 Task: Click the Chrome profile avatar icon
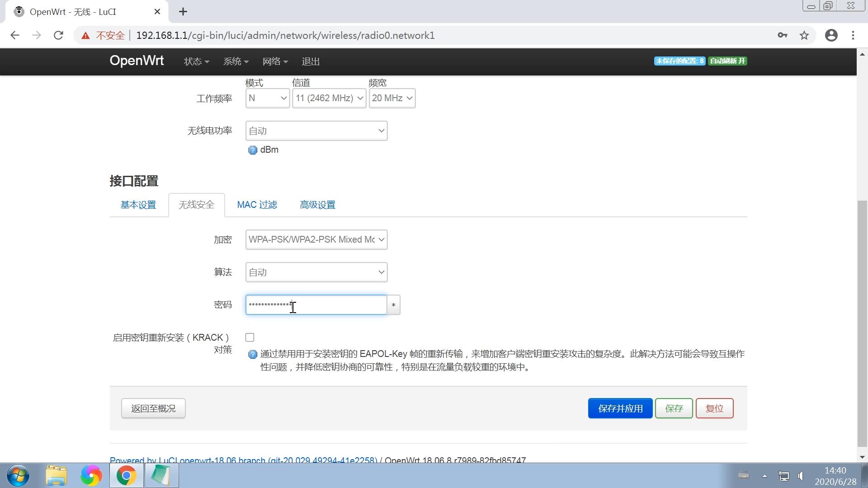click(x=831, y=35)
